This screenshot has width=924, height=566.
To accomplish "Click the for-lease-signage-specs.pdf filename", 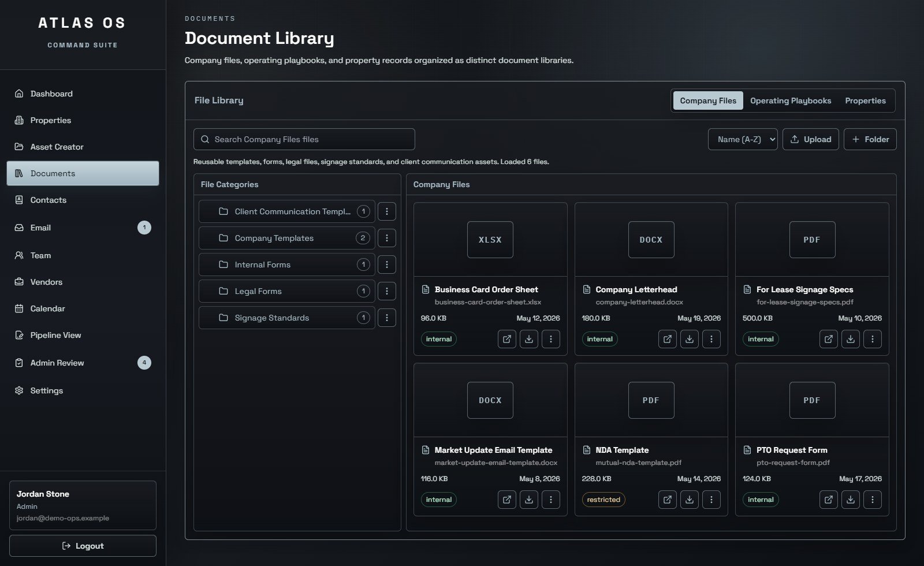I will pos(804,302).
